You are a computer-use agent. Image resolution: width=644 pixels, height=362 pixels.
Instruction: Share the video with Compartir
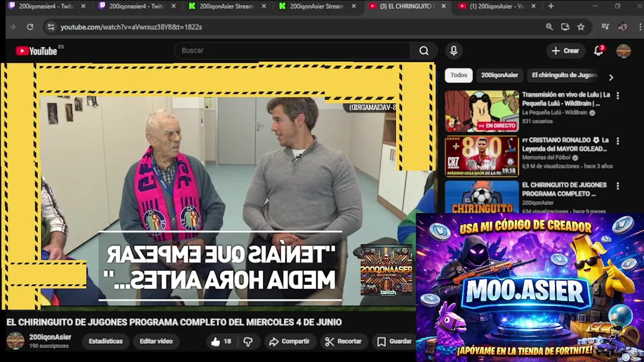pos(289,341)
